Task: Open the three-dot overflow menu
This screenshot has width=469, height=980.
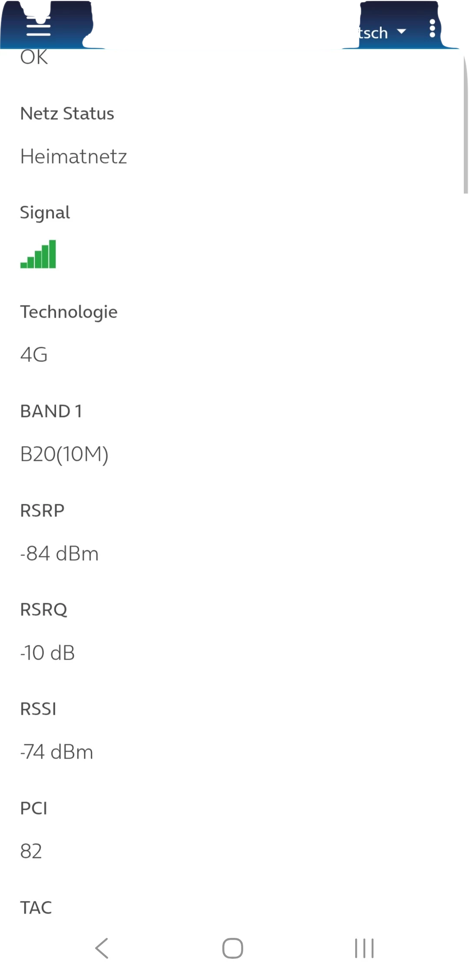Action: 432,29
